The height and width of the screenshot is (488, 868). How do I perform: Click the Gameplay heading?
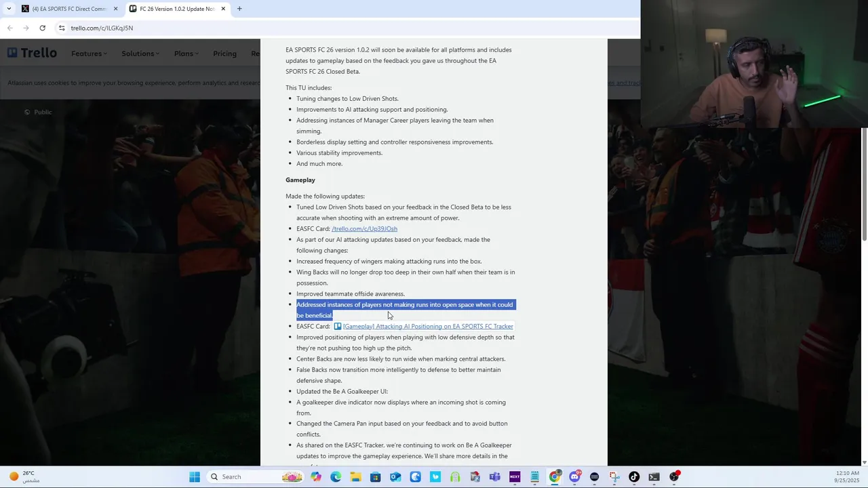300,180
